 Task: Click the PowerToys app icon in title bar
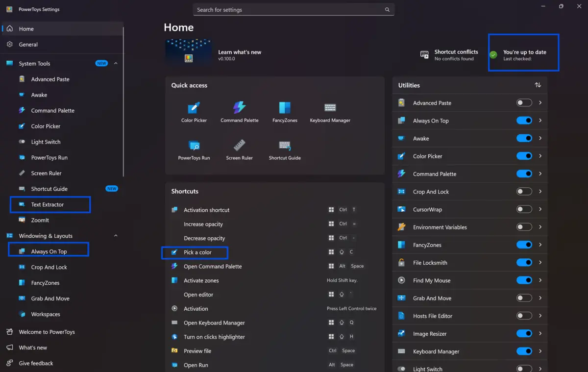9,9
